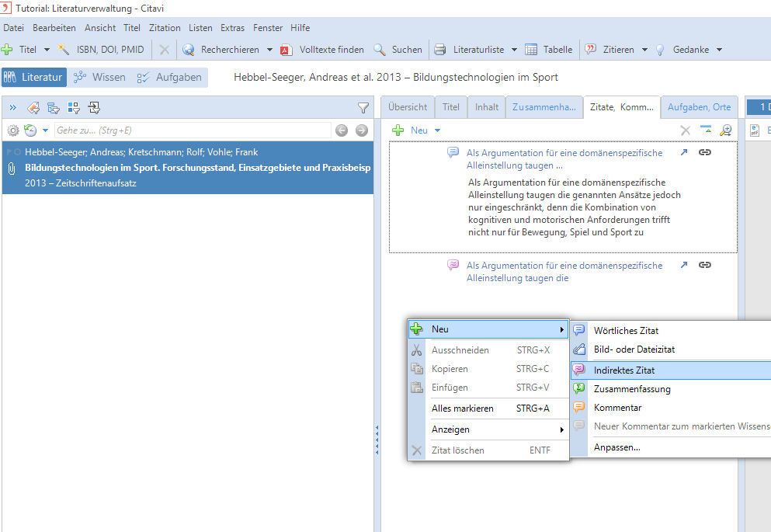Viewport: 771px width, 532px height.
Task: Click Anpassen... in the Neu submenu
Action: (x=671, y=447)
